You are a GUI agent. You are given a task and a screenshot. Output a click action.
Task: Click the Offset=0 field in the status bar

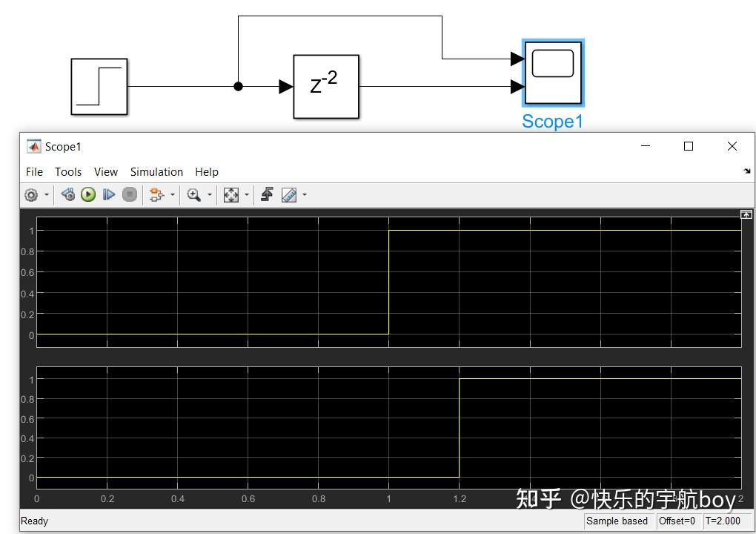(x=679, y=521)
